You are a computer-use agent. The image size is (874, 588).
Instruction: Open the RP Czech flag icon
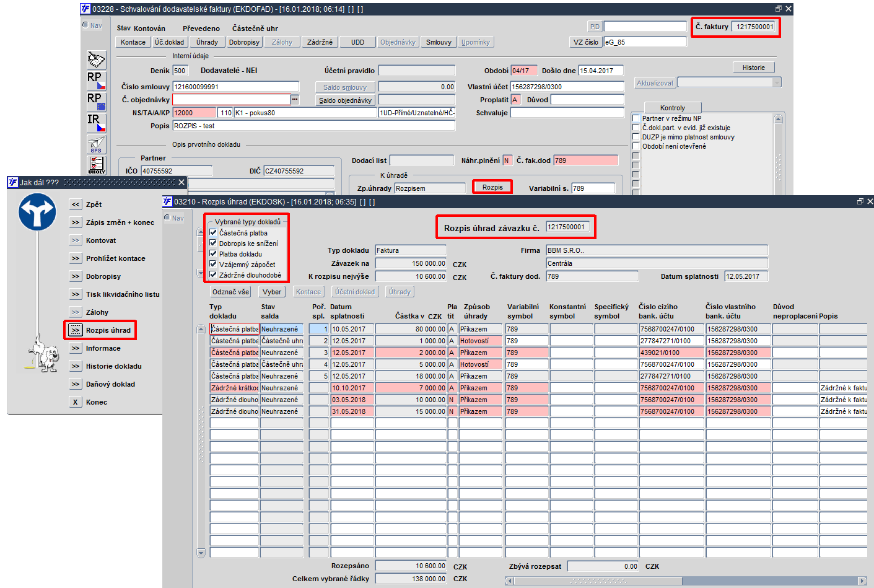point(97,81)
